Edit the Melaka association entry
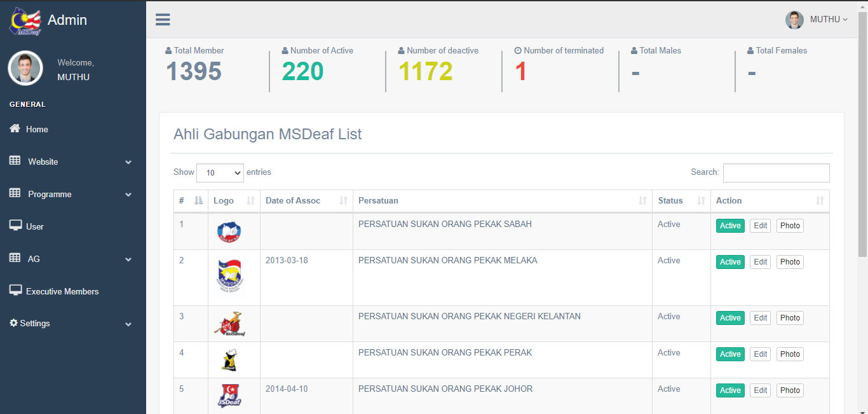The height and width of the screenshot is (414, 868). click(760, 262)
